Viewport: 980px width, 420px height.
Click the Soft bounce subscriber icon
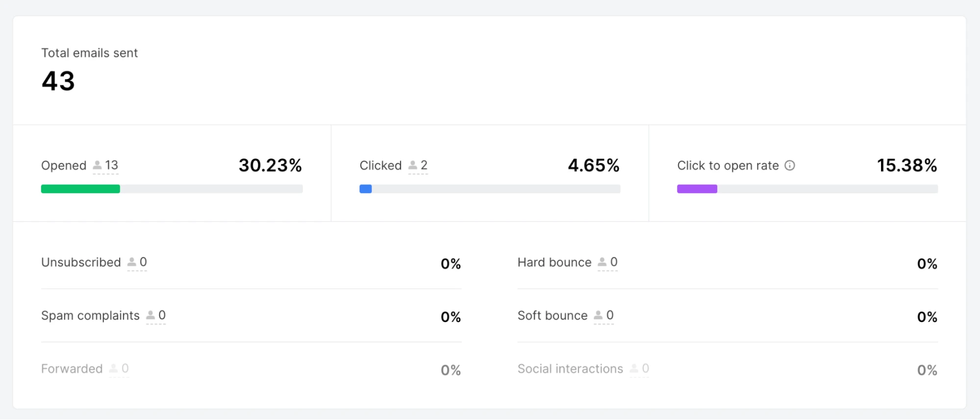598,315
